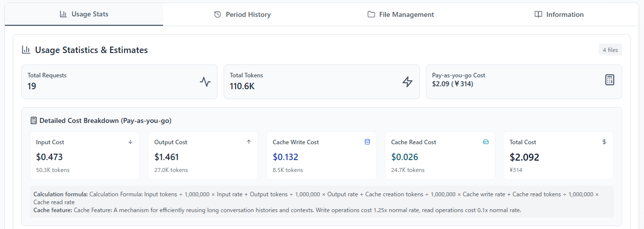
Task: Click the blue $0.132 Cache Write amount
Action: click(x=286, y=157)
